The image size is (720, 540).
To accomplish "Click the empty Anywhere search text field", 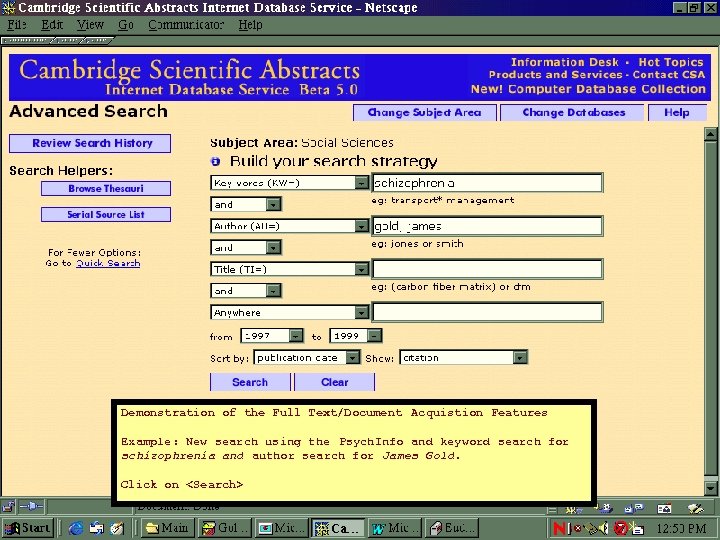I will 487,312.
